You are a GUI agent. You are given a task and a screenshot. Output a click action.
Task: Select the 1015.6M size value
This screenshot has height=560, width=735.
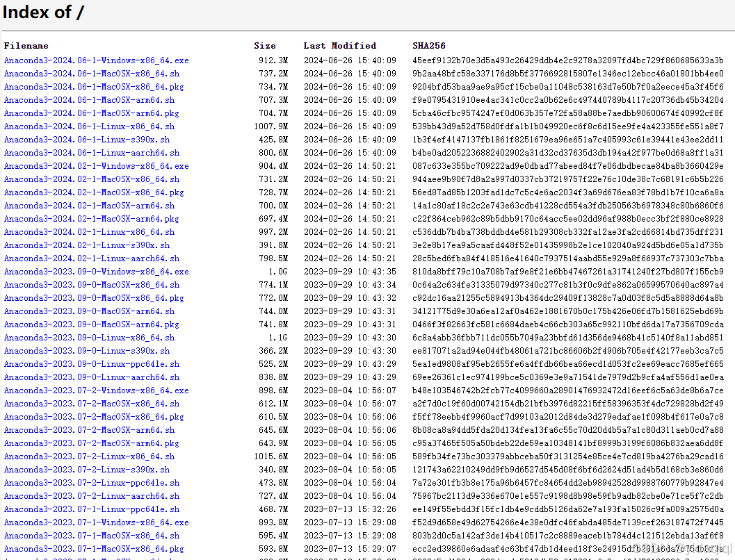point(271,456)
